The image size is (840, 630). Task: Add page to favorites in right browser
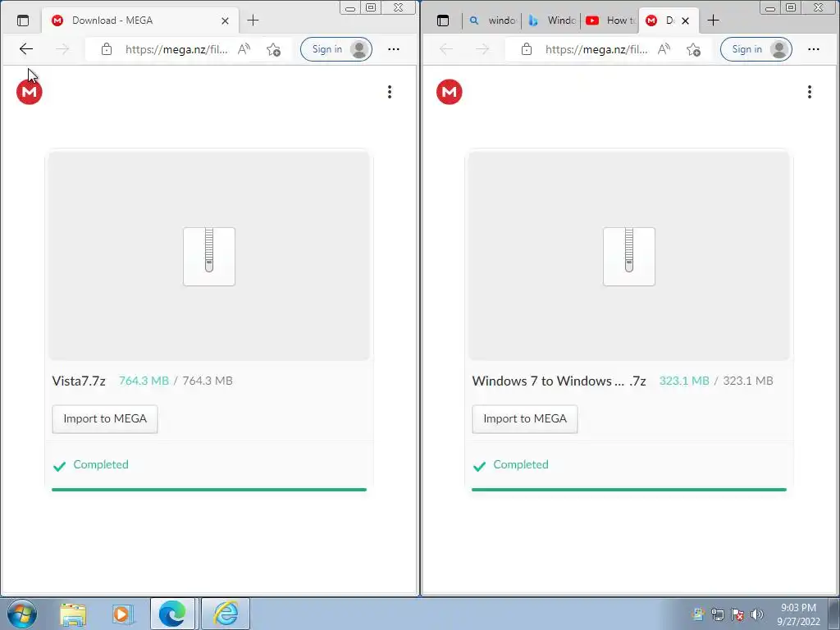point(693,49)
